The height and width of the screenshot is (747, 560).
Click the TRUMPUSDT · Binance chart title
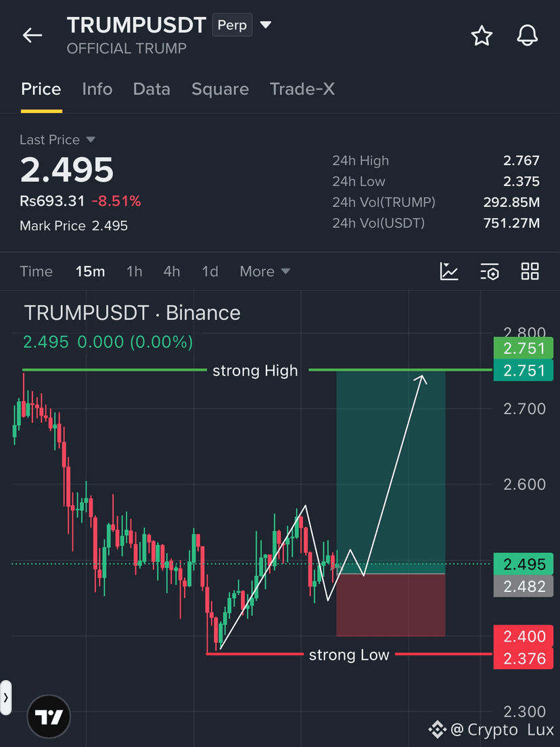(x=133, y=313)
